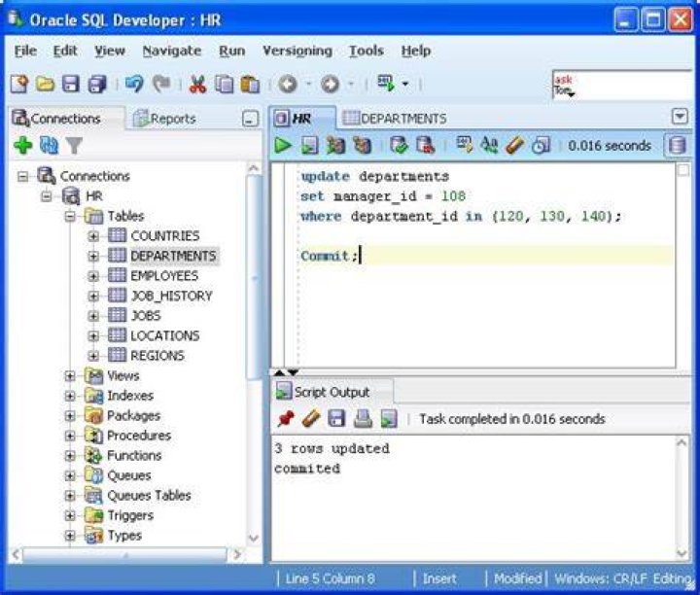700x595 pixels.
Task: Open the Tools menu
Action: click(367, 51)
